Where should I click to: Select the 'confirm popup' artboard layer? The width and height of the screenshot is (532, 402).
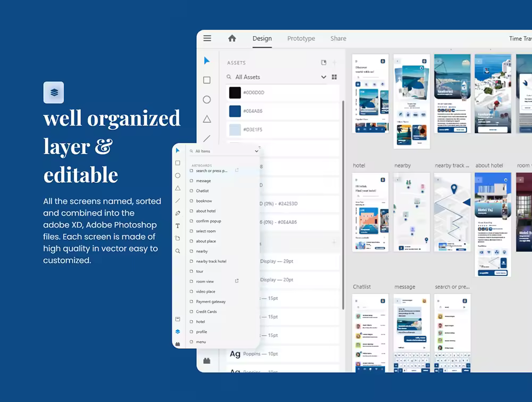click(209, 221)
